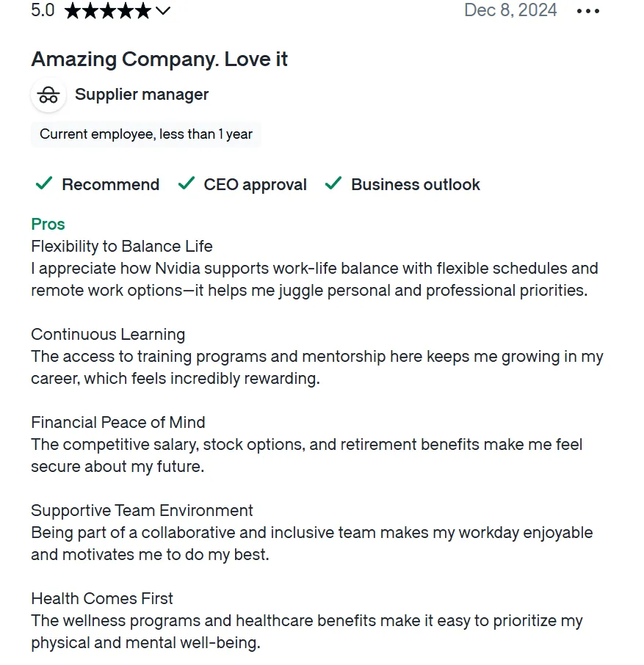This screenshot has width=644, height=665.
Task: Click the Current employee tenure badge
Action: click(146, 134)
